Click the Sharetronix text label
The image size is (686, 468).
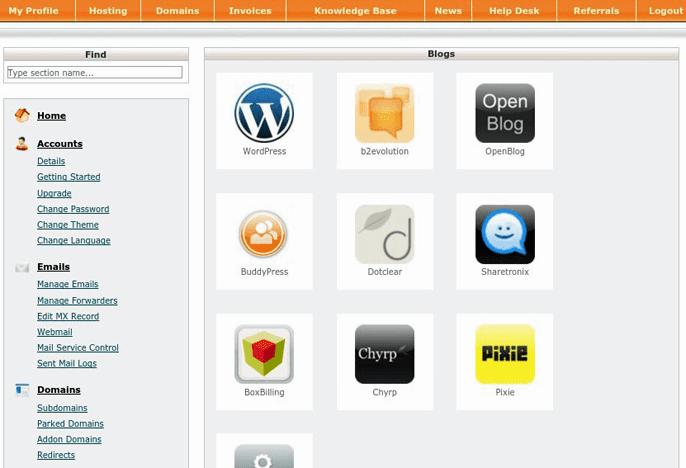[x=505, y=272]
